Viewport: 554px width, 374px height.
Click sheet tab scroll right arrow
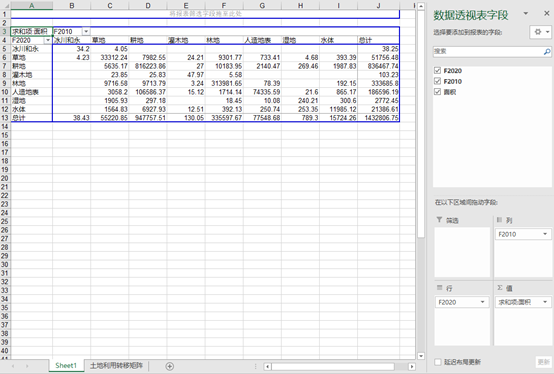tap(27, 366)
